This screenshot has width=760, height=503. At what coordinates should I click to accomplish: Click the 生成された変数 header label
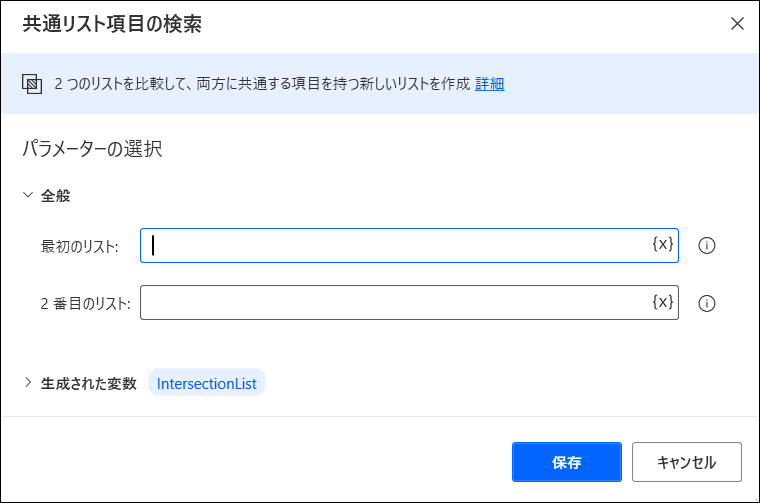(x=89, y=384)
